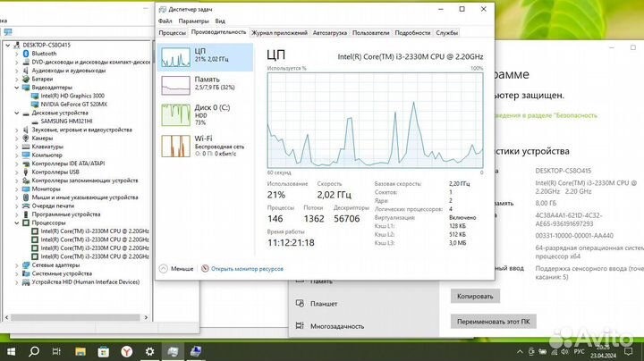The width and height of the screenshot is (644, 361).
Task: Open File Explorer from the taskbar
Action: 80,351
